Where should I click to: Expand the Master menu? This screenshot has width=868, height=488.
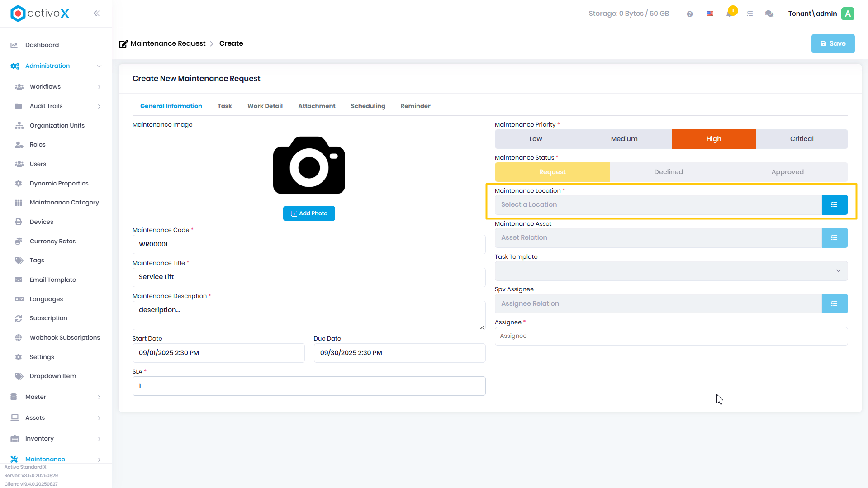99,397
